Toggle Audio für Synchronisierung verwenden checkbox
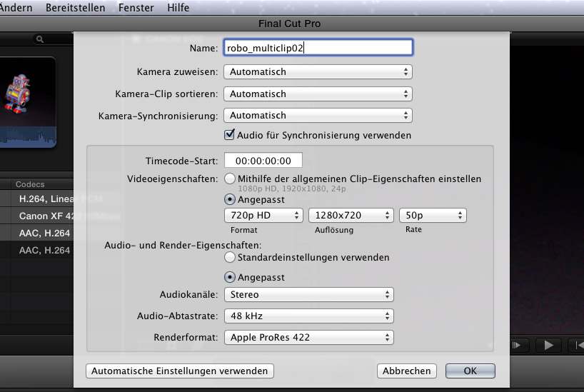584x392 pixels. point(230,134)
